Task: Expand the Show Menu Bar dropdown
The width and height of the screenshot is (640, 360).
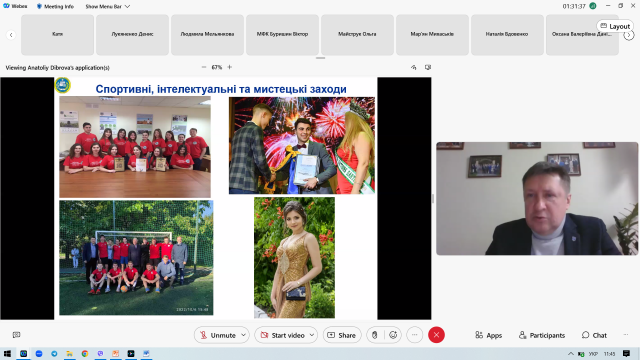Action: point(107,7)
